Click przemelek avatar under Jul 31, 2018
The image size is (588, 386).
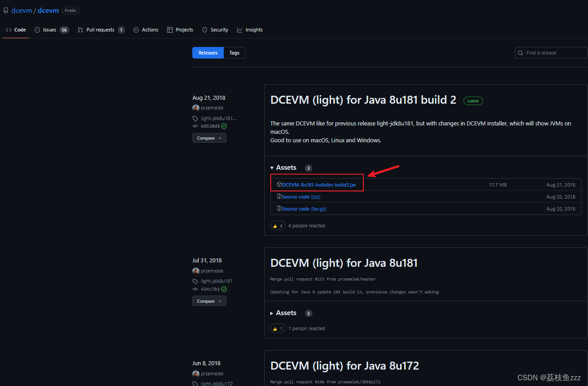click(x=196, y=271)
